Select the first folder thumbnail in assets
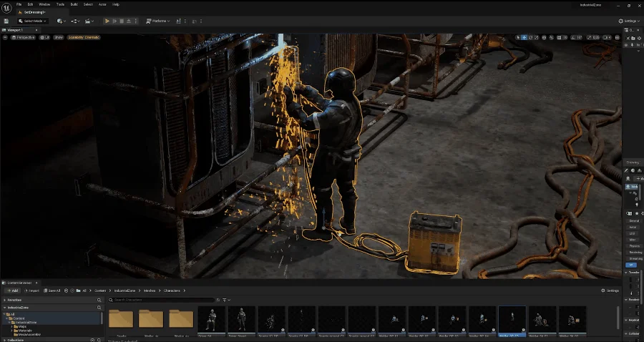The width and height of the screenshot is (644, 342). coord(121,319)
